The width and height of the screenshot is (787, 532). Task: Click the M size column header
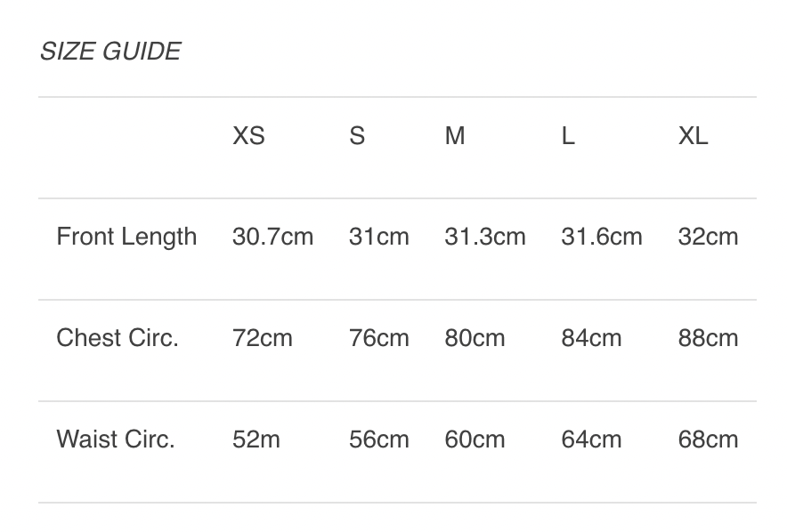[x=455, y=136]
